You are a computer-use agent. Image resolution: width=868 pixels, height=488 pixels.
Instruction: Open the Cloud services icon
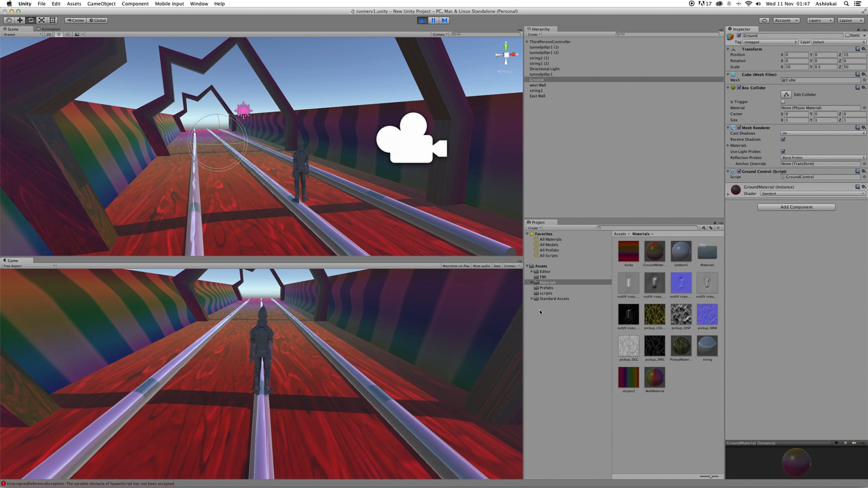coord(764,20)
